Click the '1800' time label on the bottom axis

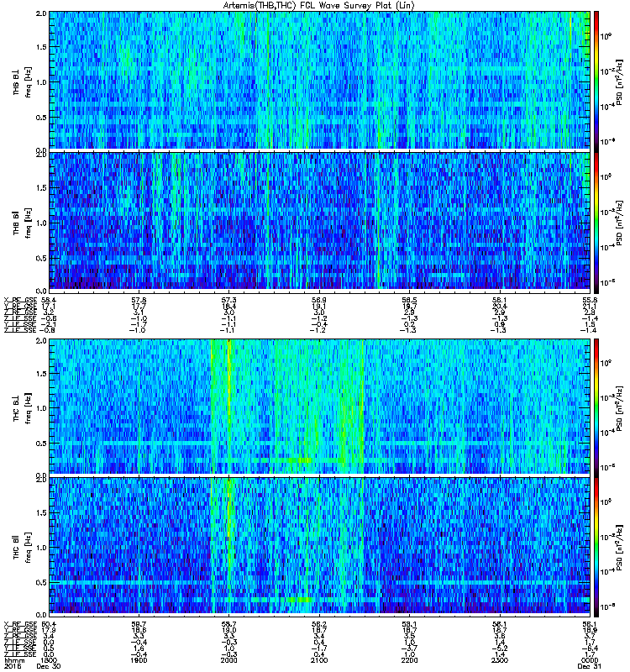[x=48, y=660]
